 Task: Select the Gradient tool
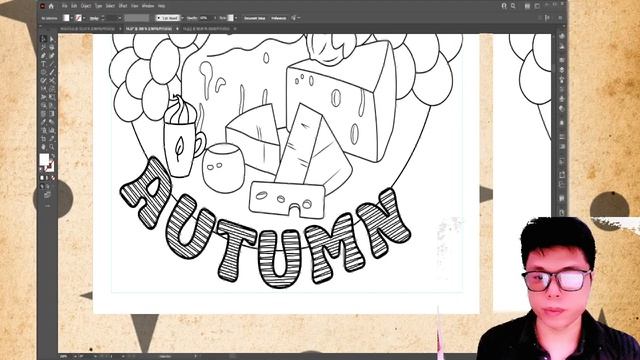(52, 113)
